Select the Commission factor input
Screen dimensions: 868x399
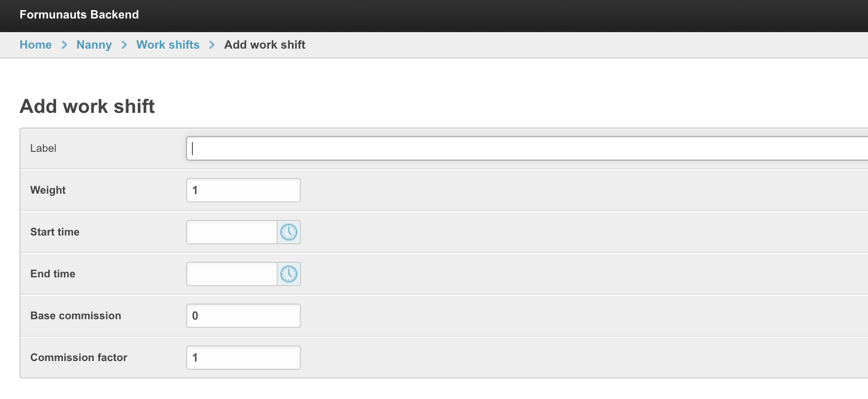pos(244,358)
